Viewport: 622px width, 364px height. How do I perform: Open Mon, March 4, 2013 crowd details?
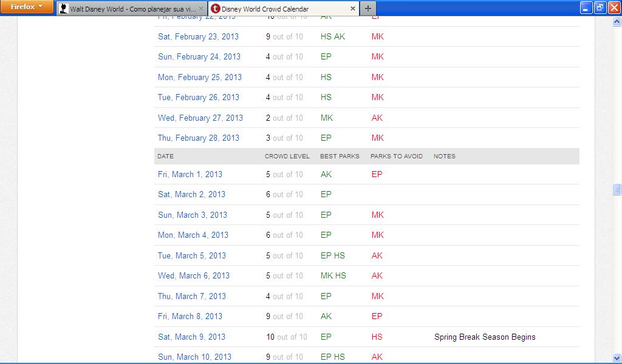(x=193, y=235)
